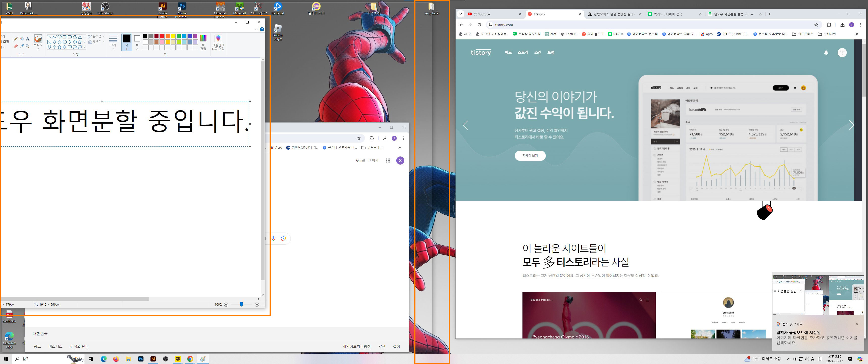This screenshot has height=364, width=868.
Task: Pick the five-point star shape
Action: click(59, 47)
